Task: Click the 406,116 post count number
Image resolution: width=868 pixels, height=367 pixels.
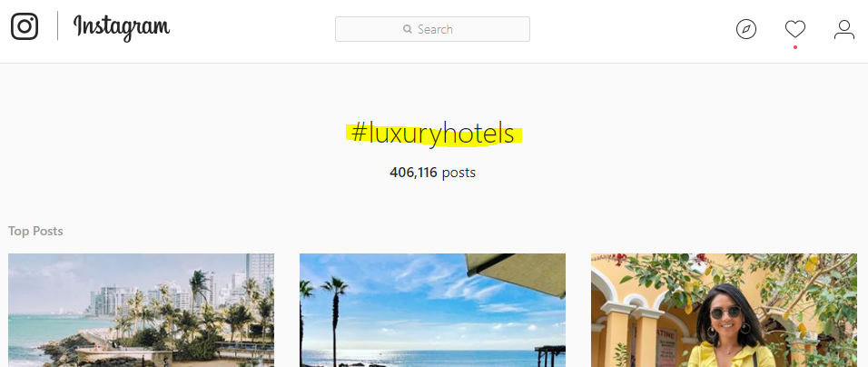Action: (x=413, y=173)
